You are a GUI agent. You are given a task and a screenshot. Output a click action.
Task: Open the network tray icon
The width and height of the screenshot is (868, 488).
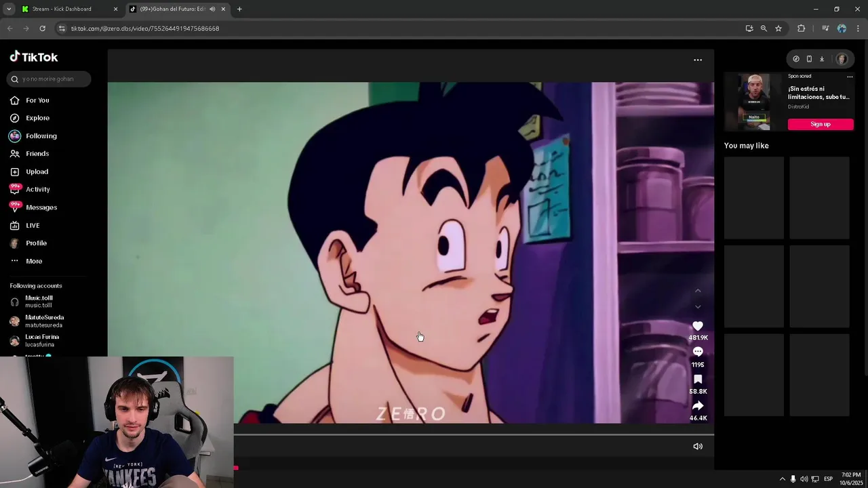815,479
